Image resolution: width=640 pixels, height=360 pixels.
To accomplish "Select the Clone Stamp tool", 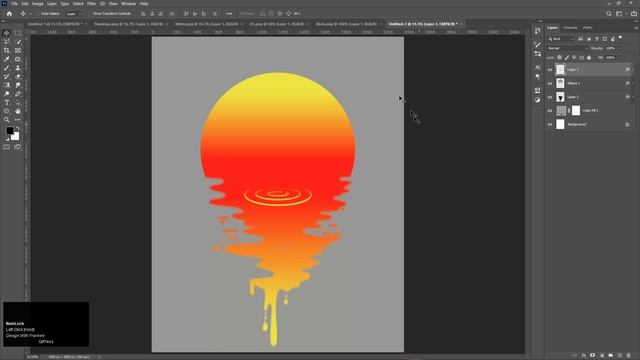I will 18,68.
